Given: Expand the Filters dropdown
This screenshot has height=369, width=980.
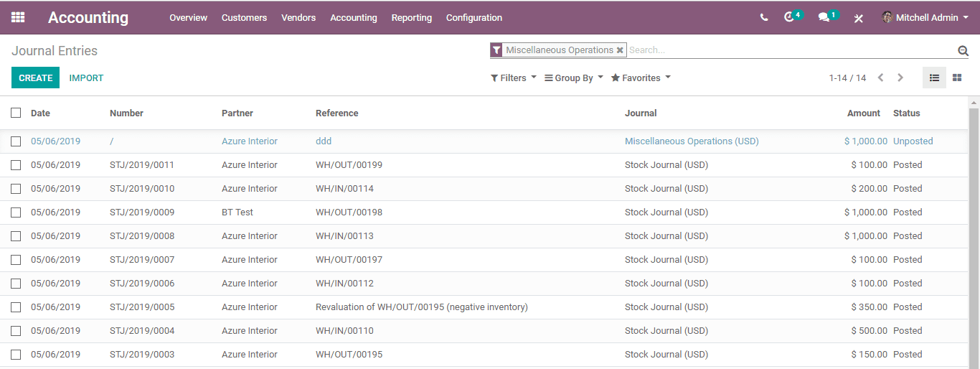Looking at the screenshot, I should [x=513, y=78].
